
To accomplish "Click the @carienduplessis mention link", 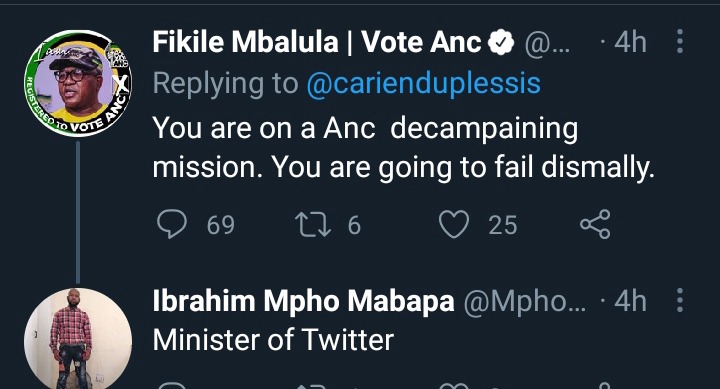I will click(x=423, y=83).
